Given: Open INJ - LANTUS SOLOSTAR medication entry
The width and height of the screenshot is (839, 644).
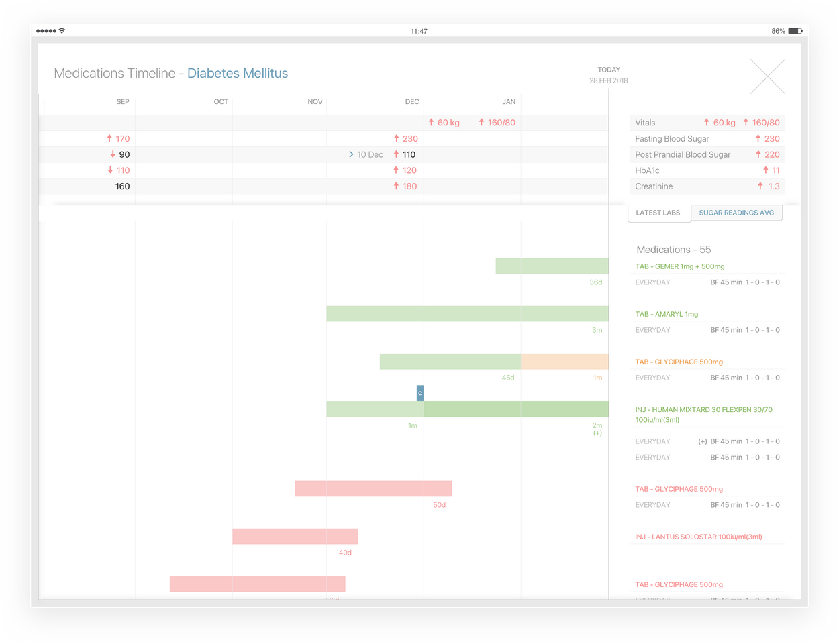Looking at the screenshot, I should point(699,537).
